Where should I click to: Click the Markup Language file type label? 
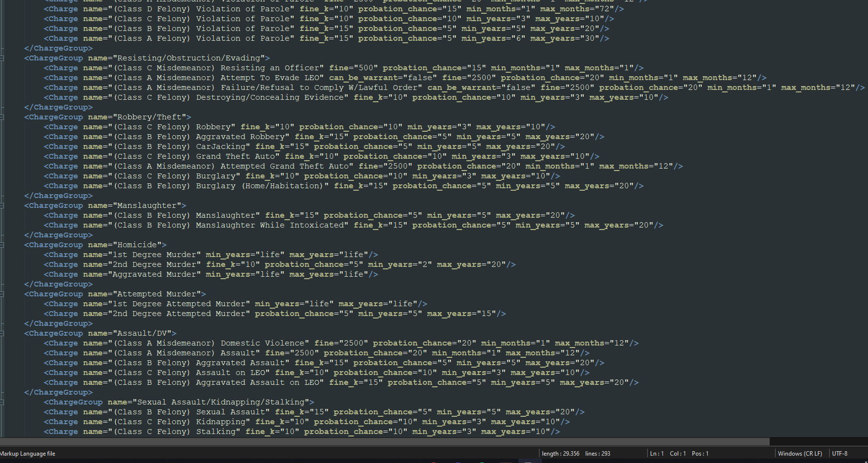[28, 454]
